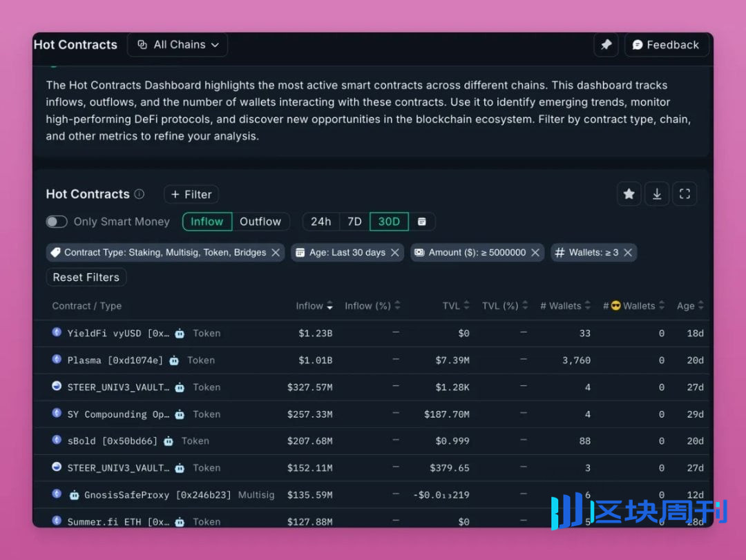This screenshot has width=746, height=560.
Task: Remove the Wallets ≥ 3 filter
Action: [x=628, y=253]
